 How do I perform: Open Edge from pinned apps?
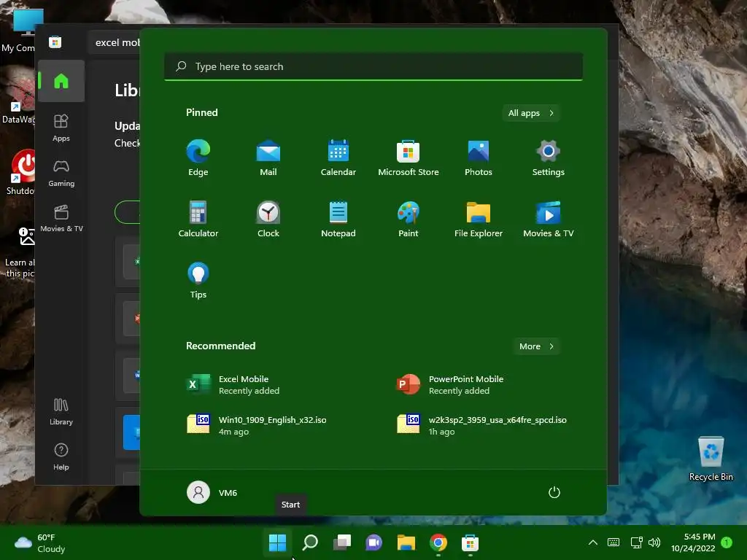[x=198, y=157]
